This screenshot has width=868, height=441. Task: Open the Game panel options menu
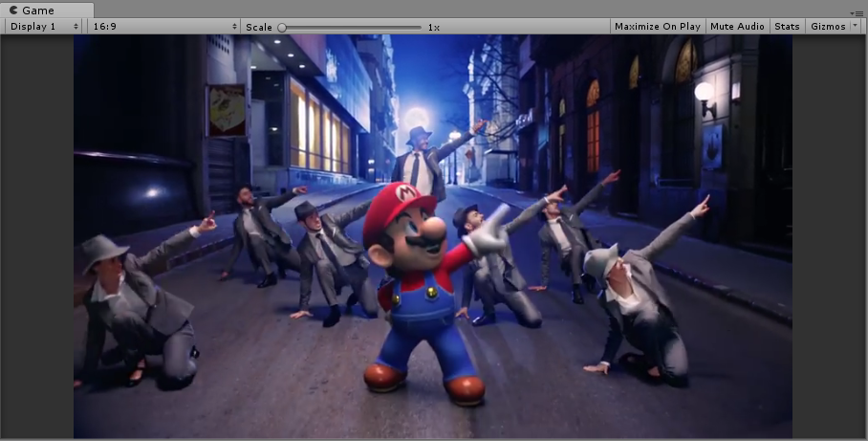(x=858, y=13)
